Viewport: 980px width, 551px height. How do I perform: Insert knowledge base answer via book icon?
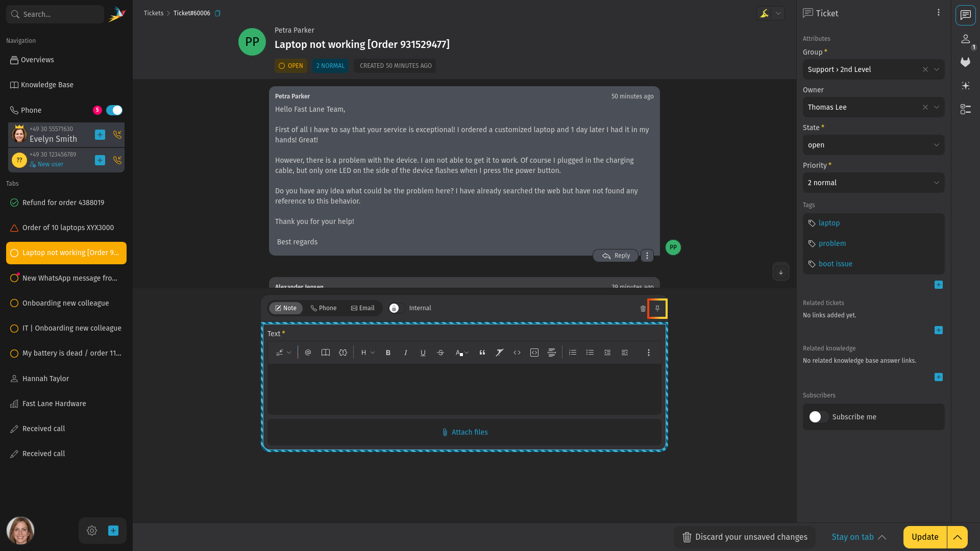[325, 353]
